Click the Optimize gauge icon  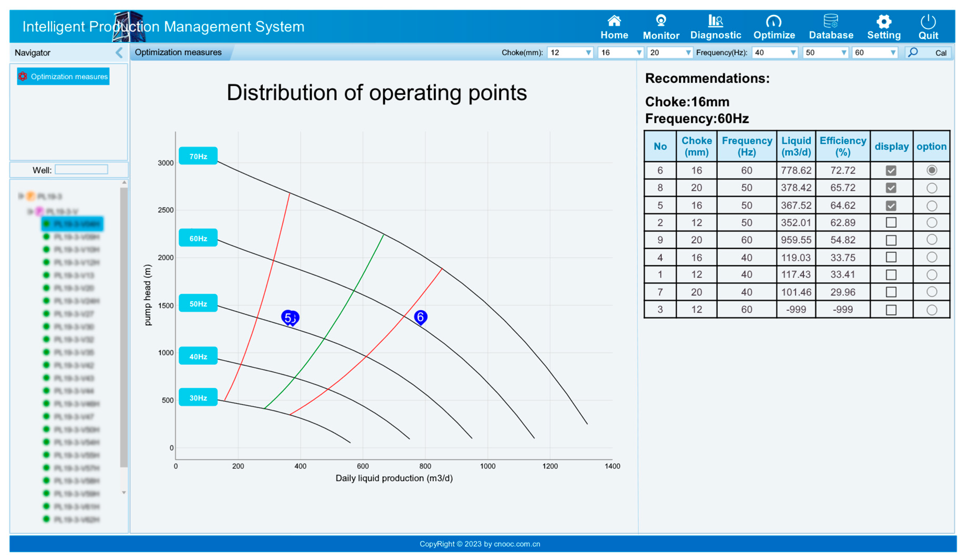click(x=773, y=21)
